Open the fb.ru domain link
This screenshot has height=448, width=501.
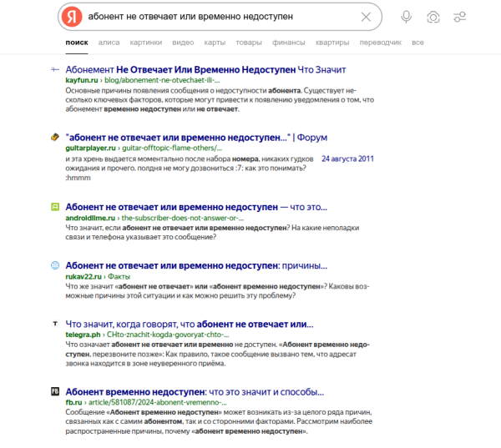[x=73, y=402]
